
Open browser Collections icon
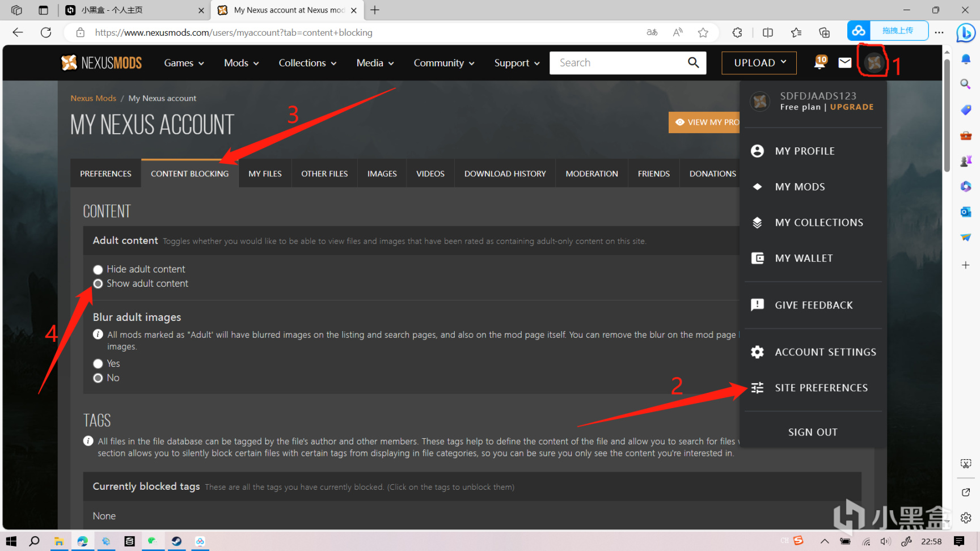[x=825, y=32]
